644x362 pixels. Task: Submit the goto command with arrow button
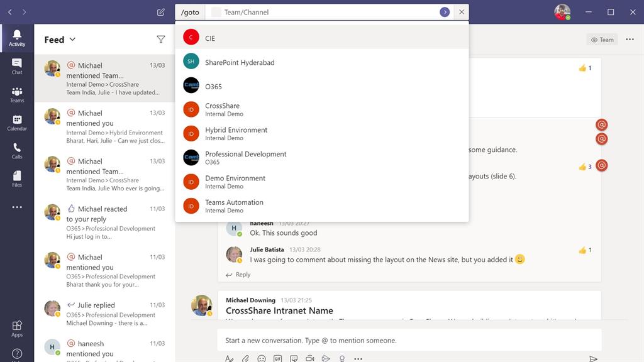coord(445,13)
